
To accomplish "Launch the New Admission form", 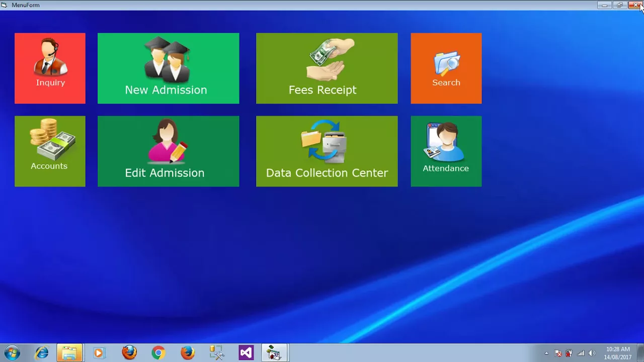I will 168,68.
